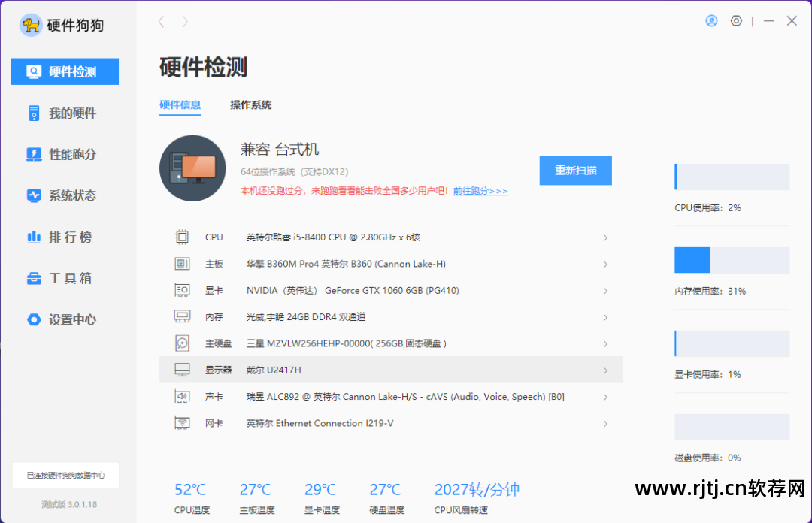Expand 内存 row details chevron
812x523 pixels.
pyautogui.click(x=605, y=317)
